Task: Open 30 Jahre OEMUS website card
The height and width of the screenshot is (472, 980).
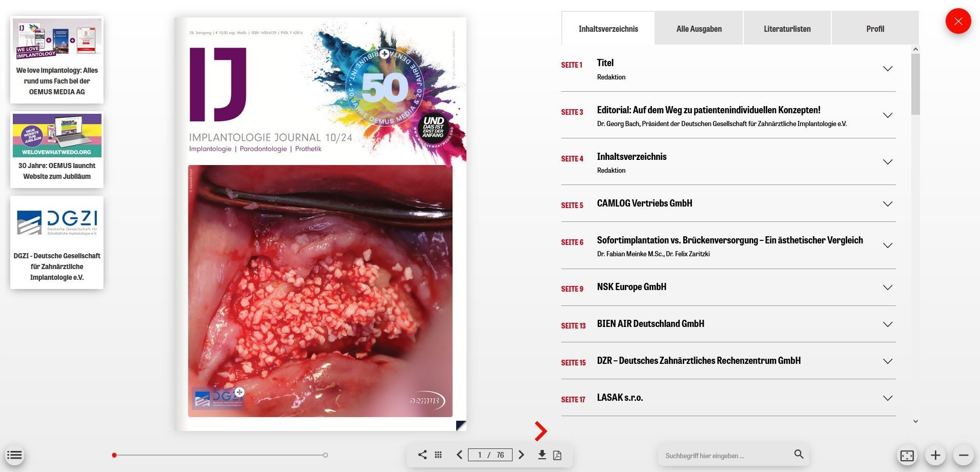Action: (57, 150)
